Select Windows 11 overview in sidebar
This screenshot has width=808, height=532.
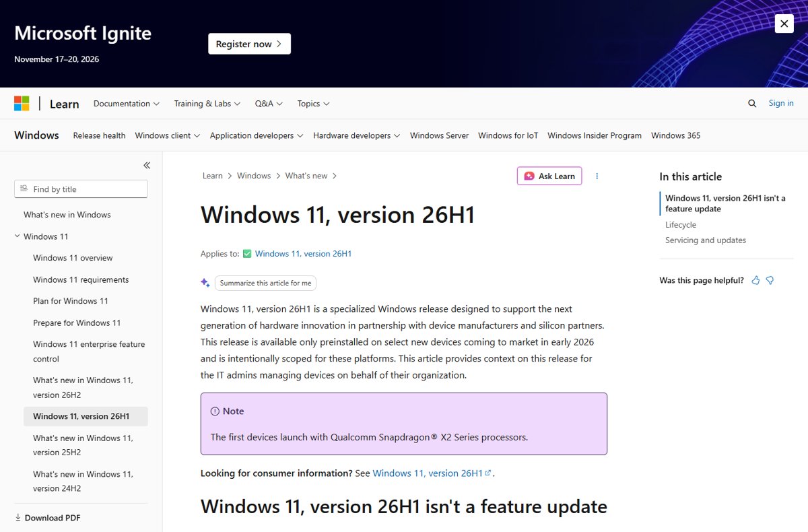tap(73, 258)
